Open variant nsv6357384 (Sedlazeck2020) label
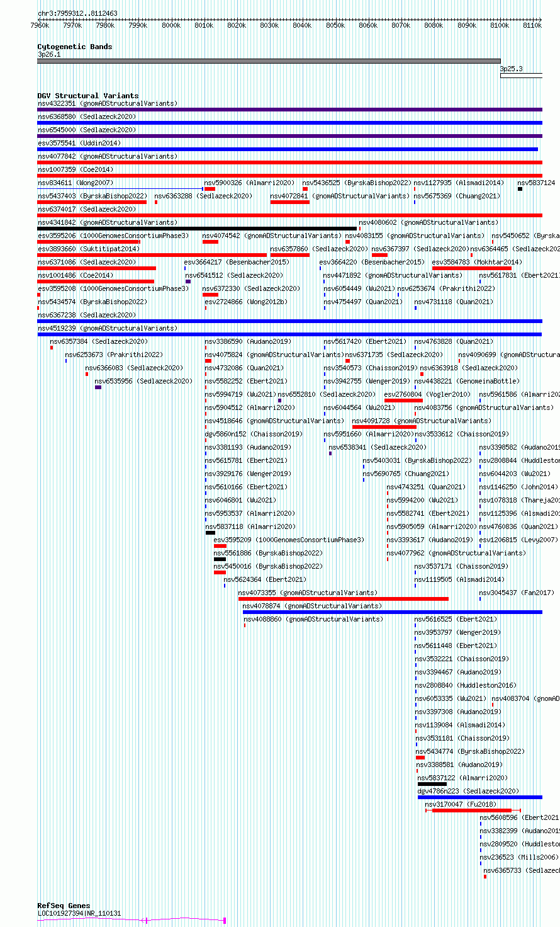The image size is (560, 927). (x=99, y=341)
